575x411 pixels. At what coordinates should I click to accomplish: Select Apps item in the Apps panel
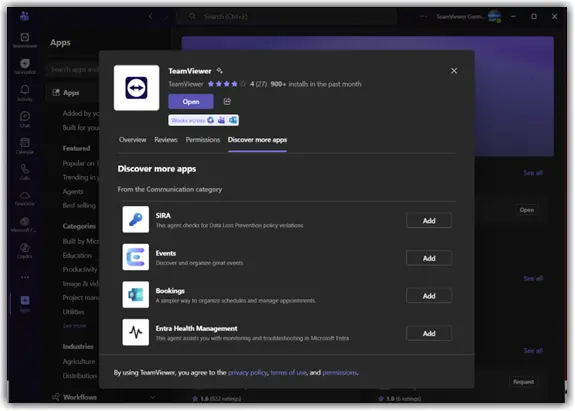[73, 93]
